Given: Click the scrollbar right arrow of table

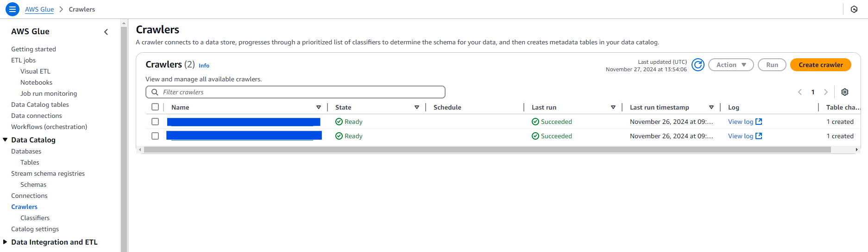Looking at the screenshot, I should click(x=857, y=149).
